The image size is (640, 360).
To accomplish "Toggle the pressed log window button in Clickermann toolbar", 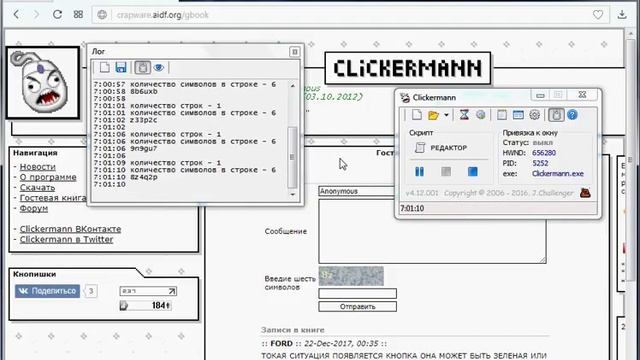I will click(x=556, y=115).
